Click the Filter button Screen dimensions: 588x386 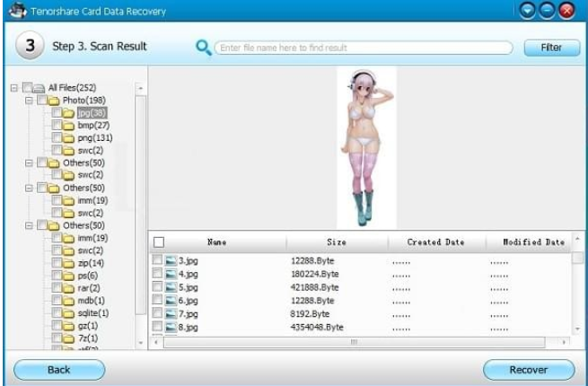coord(551,48)
